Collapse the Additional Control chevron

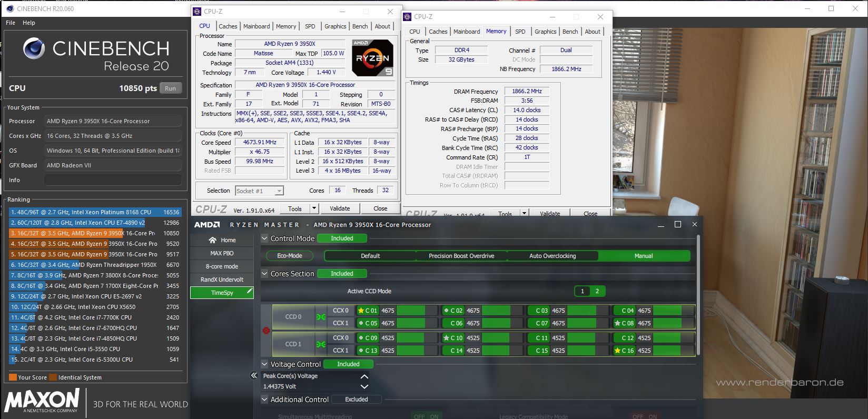(265, 400)
